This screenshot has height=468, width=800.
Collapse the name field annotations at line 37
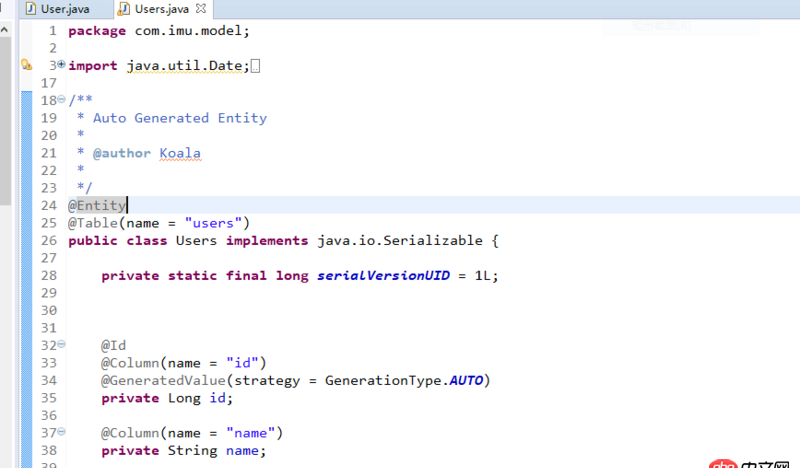[61, 432]
